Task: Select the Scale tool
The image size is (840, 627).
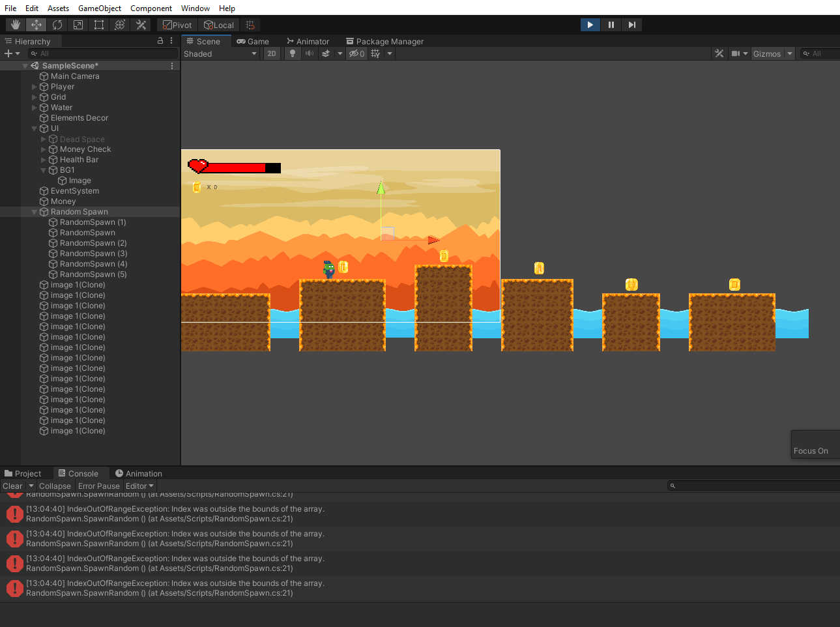Action: click(x=78, y=25)
